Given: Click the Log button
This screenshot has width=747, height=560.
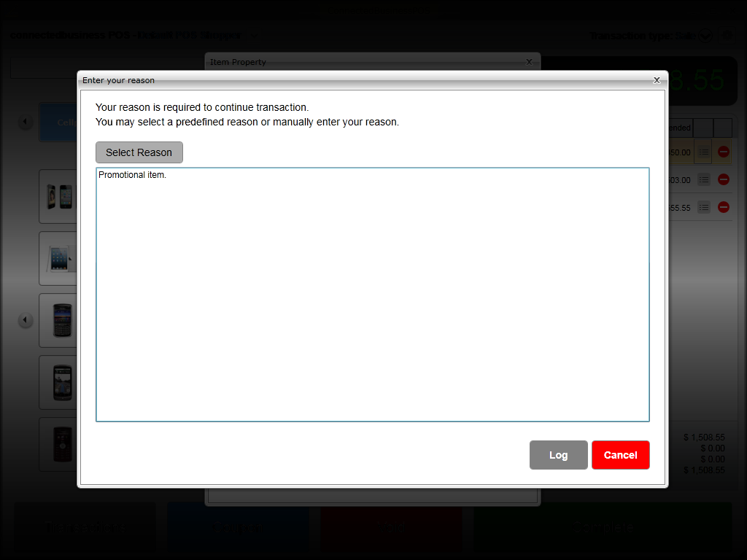Looking at the screenshot, I should (x=558, y=455).
